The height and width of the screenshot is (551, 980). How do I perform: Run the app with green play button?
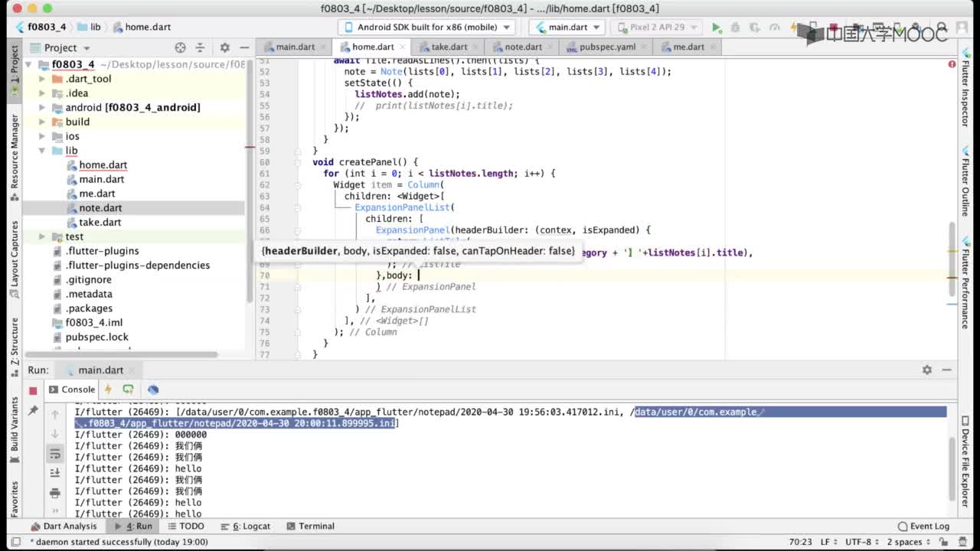click(717, 28)
